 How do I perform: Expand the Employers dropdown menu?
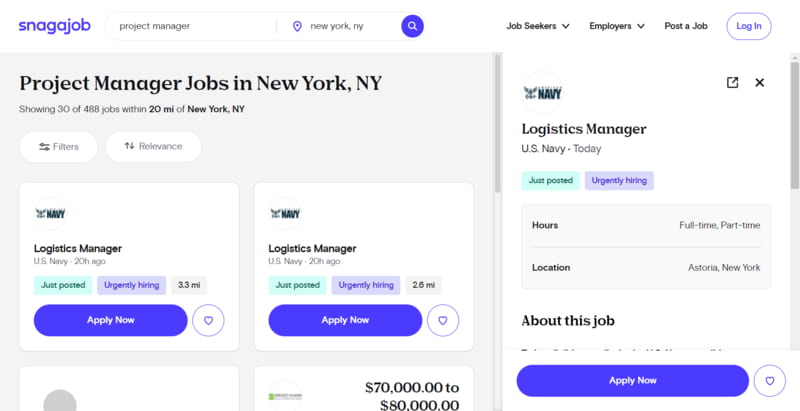pos(617,26)
